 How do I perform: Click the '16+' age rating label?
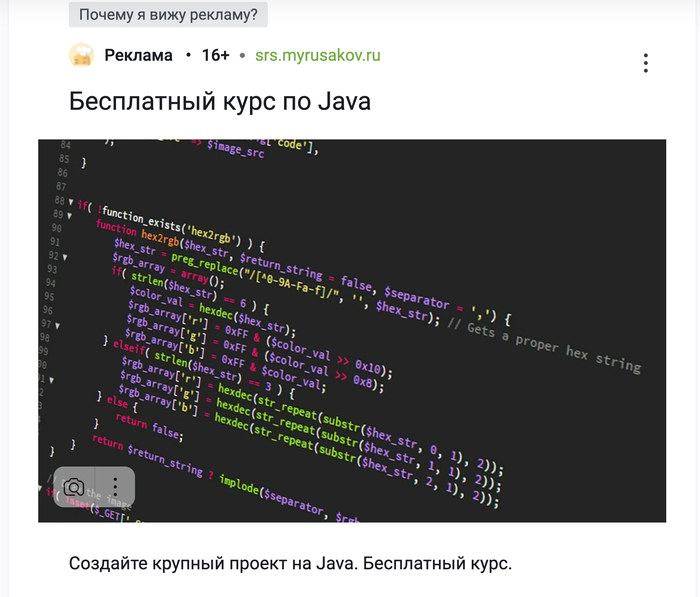point(215,55)
